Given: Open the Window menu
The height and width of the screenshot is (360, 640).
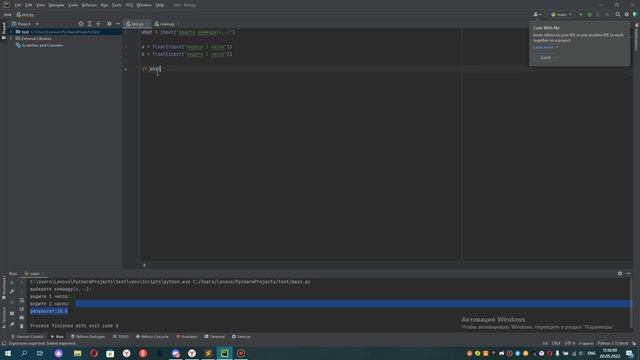Looking at the screenshot, I should 144,5.
